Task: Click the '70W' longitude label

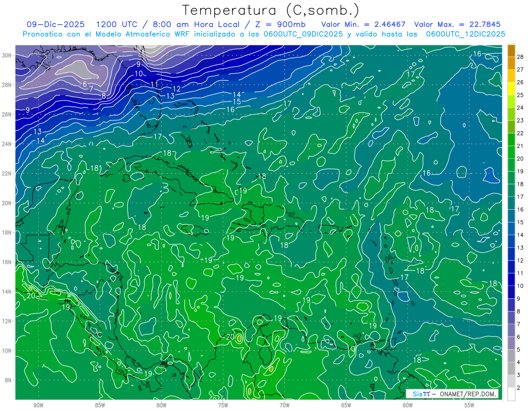Action: click(285, 405)
